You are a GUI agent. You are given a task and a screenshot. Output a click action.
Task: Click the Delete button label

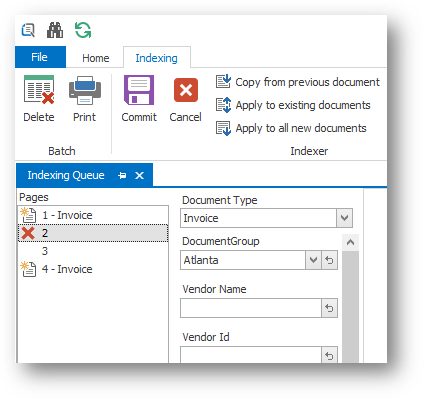coord(39,117)
